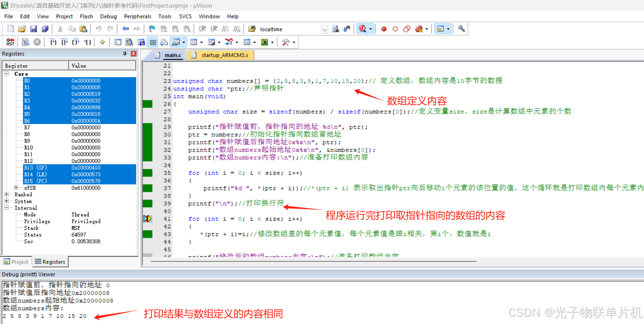644x324 pixels.
Task: Toggle the breakpoint marker at line 41
Action: (x=148, y=219)
